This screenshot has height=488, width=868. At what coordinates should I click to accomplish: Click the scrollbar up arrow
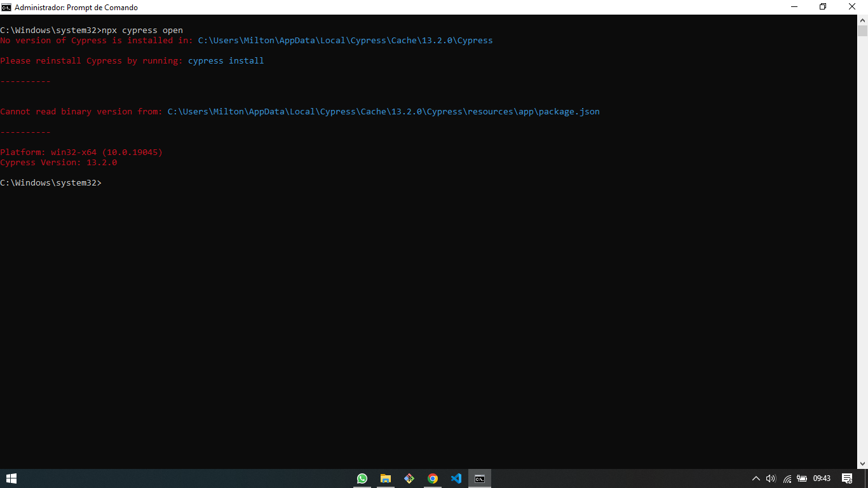(862, 20)
